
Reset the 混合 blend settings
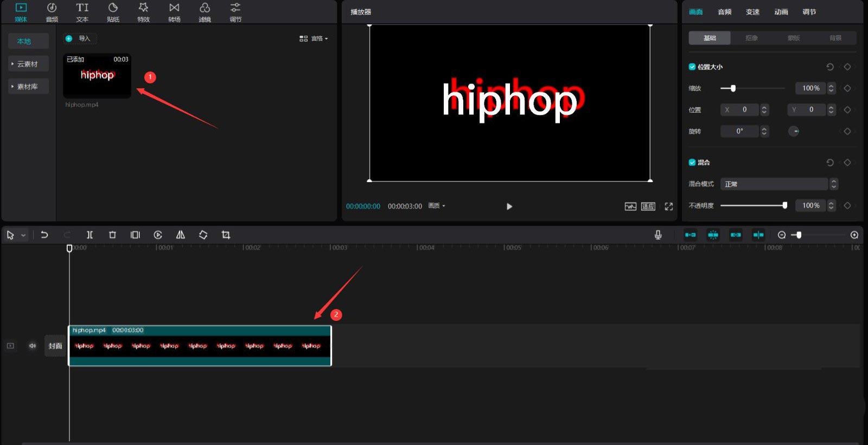point(830,162)
